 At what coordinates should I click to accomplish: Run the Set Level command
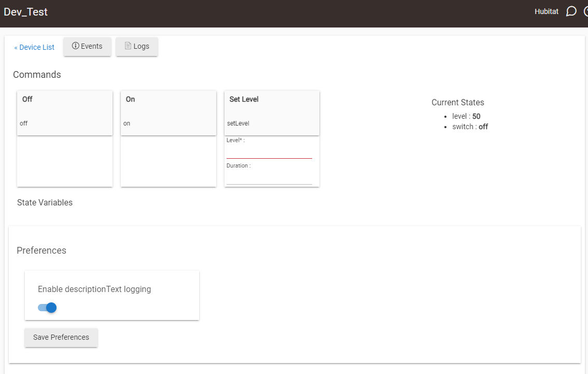(x=272, y=113)
